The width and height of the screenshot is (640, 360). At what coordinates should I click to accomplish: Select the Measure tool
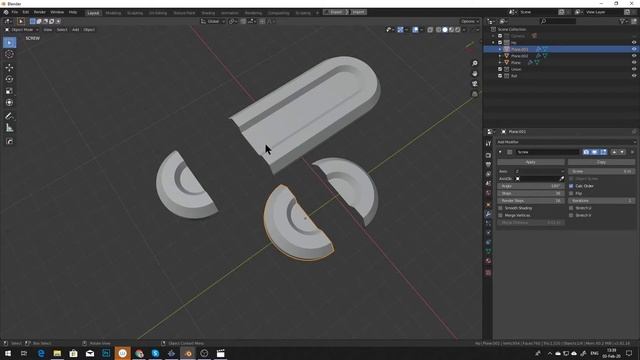pyautogui.click(x=9, y=128)
